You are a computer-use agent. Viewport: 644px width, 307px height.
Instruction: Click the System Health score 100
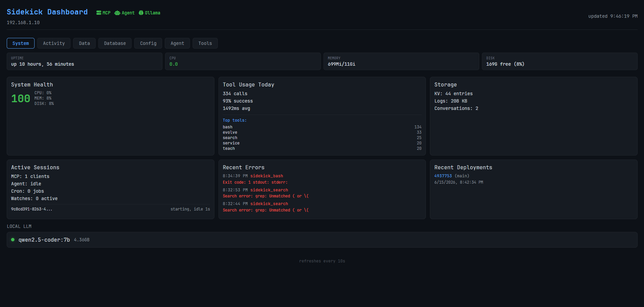21,99
